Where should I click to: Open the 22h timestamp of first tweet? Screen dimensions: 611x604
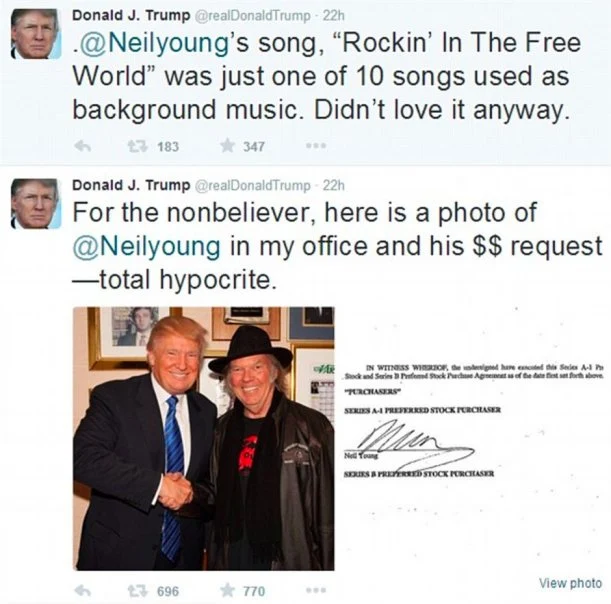(334, 16)
